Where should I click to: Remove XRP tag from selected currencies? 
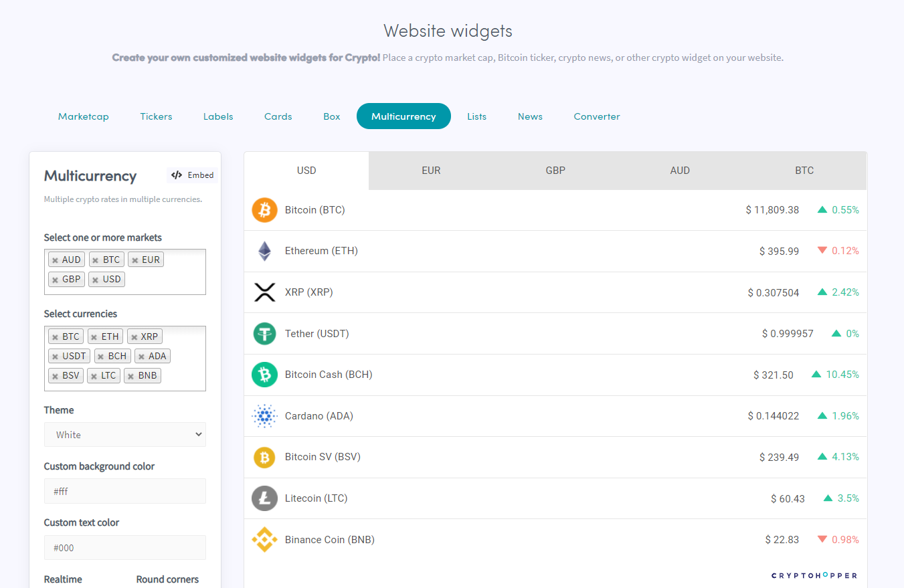[133, 337]
